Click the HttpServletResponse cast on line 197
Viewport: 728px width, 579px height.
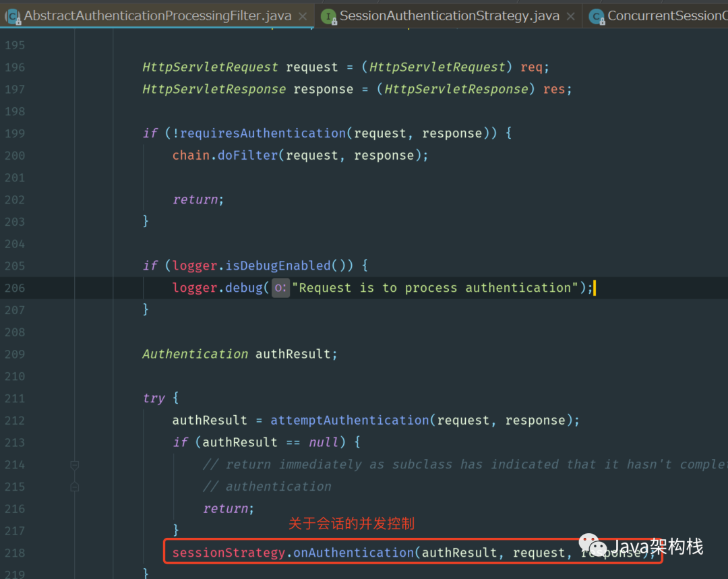[x=456, y=89]
